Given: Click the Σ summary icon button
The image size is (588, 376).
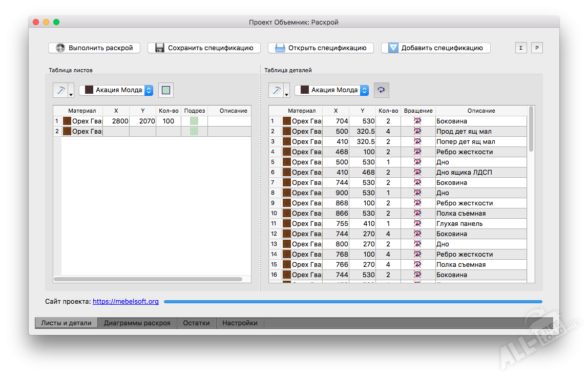Looking at the screenshot, I should pos(521,48).
